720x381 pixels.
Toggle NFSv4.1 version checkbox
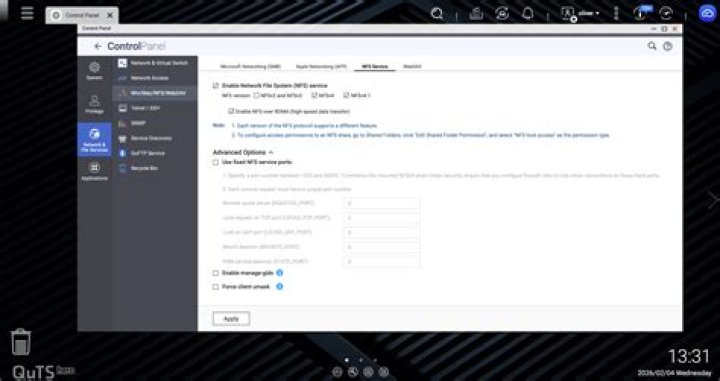tap(346, 95)
